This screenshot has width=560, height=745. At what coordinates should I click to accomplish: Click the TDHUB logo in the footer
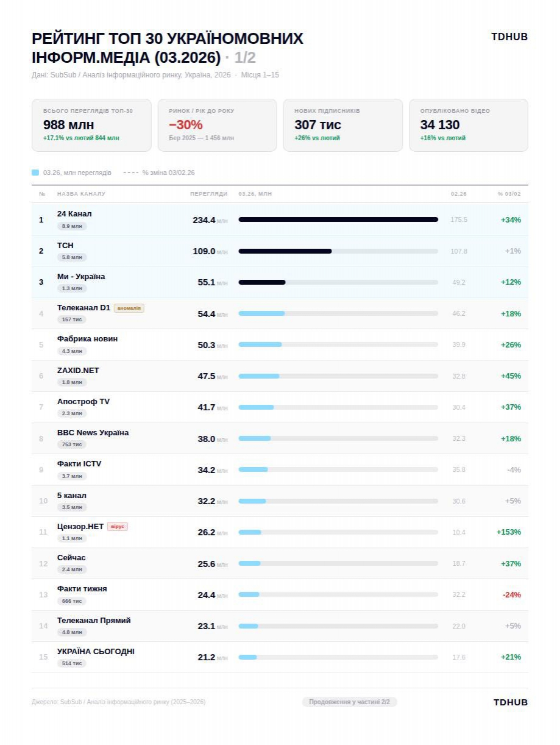510,702
